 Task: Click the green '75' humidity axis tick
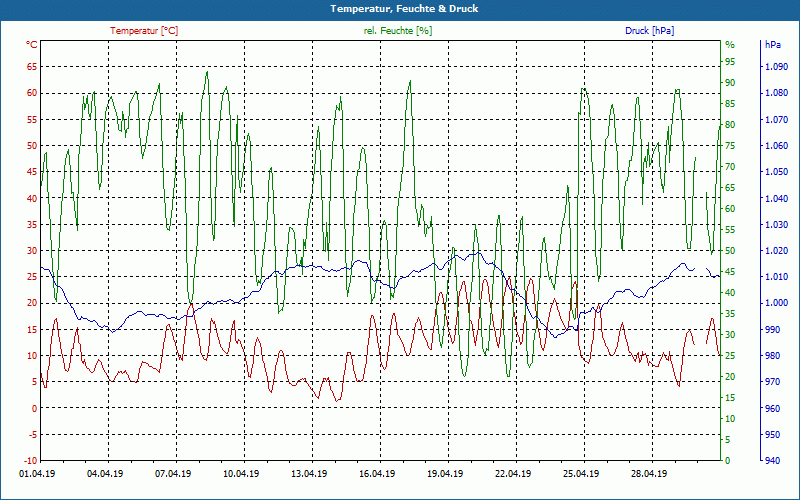click(730, 145)
